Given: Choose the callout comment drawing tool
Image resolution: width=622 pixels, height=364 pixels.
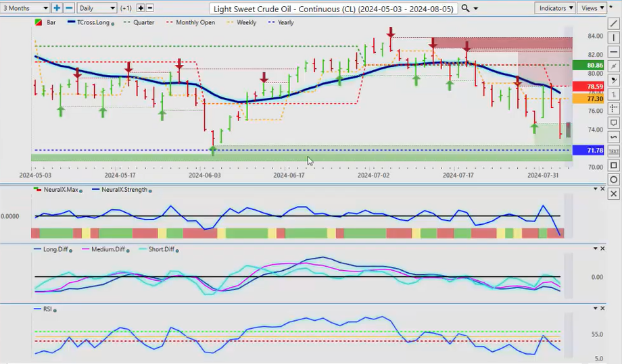Looking at the screenshot, I should click(613, 123).
